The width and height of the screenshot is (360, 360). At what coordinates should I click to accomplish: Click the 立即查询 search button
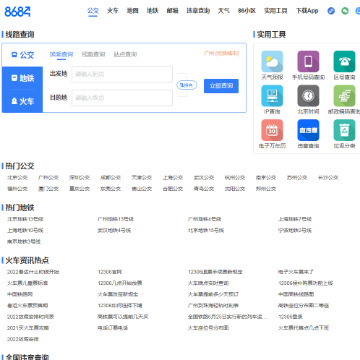click(x=221, y=86)
